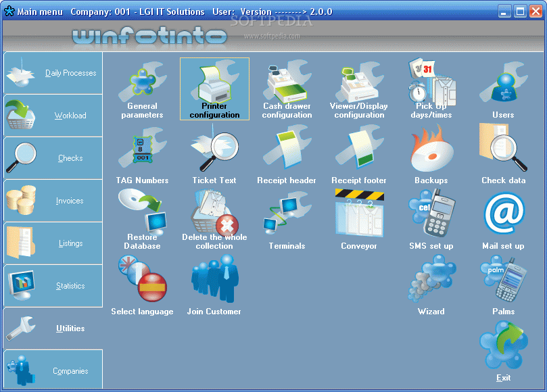Image resolution: width=547 pixels, height=392 pixels.
Task: Click Delete the whole collection
Action: pyautogui.click(x=214, y=220)
